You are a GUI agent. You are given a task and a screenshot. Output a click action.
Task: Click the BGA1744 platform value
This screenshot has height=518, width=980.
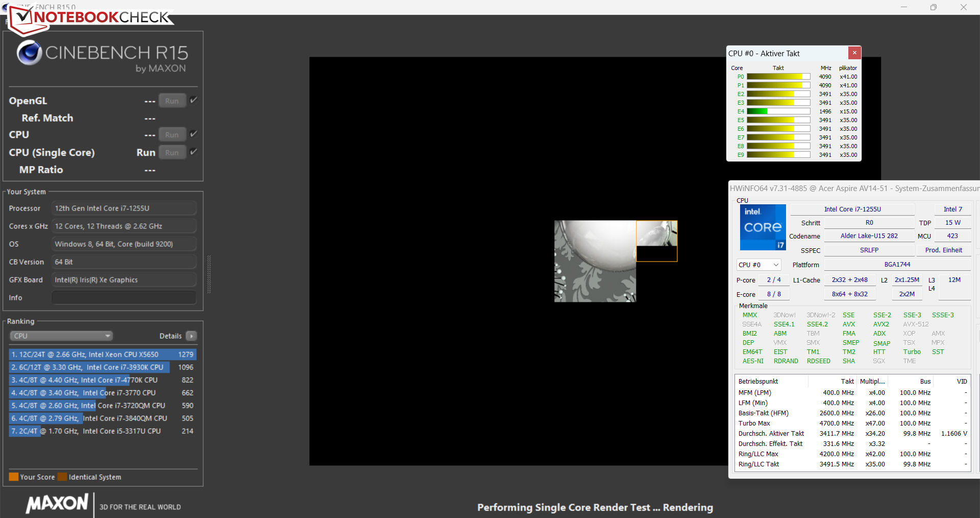pos(897,264)
